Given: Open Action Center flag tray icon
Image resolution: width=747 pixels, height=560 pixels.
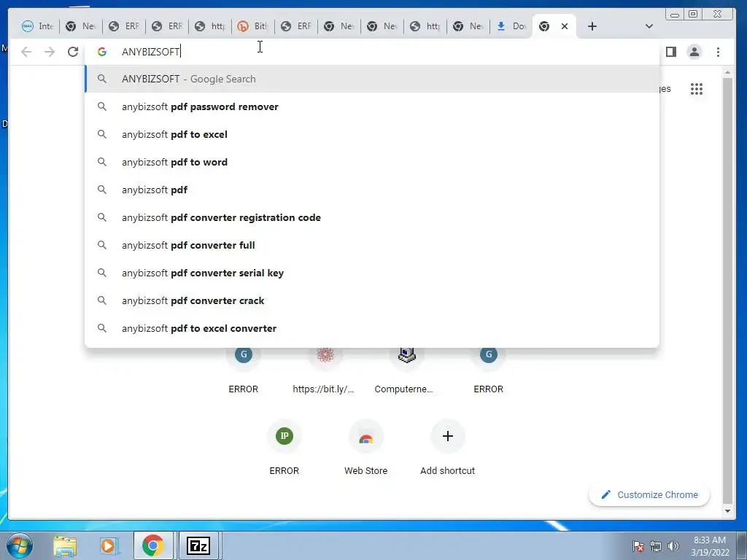Looking at the screenshot, I should (638, 546).
